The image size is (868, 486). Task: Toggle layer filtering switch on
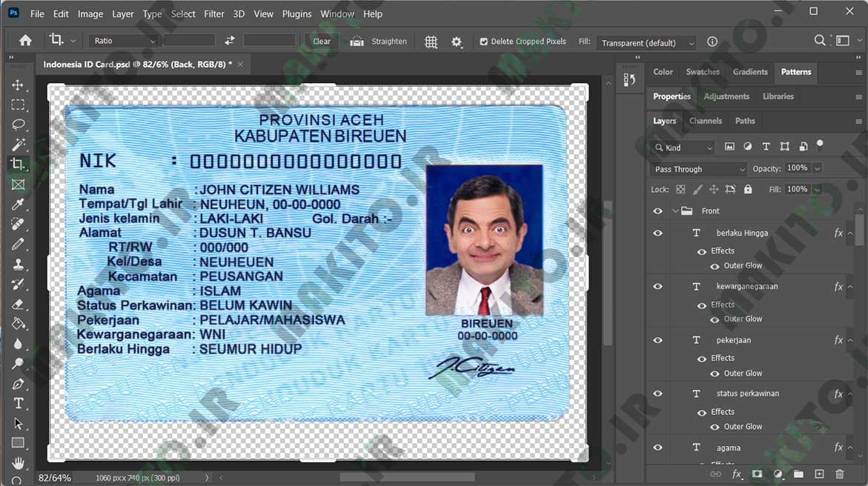820,145
